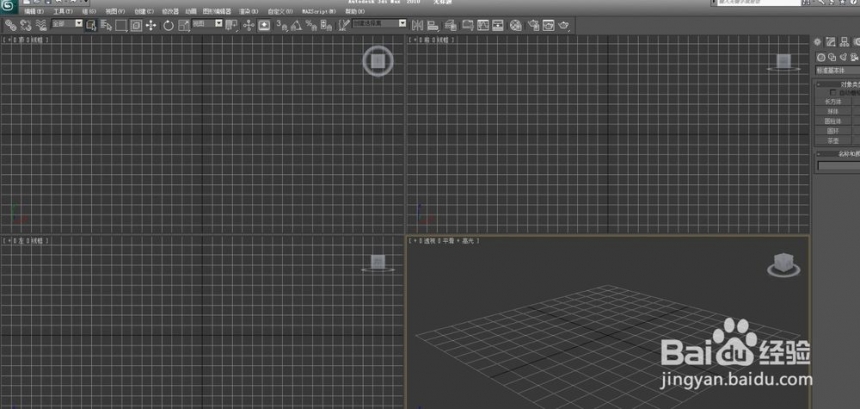Click the Select and Manipulate tool
This screenshot has height=409, width=860.
248,25
